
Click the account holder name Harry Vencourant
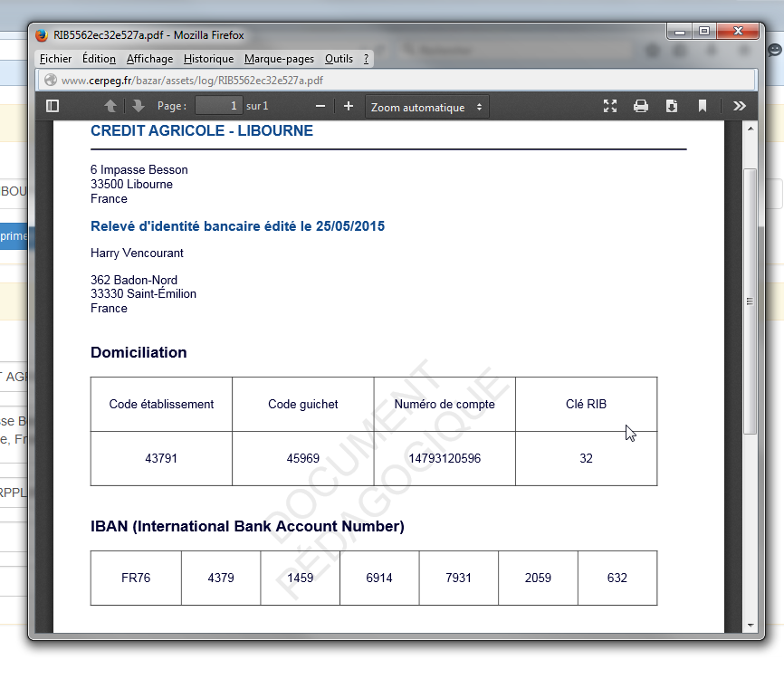[137, 253]
